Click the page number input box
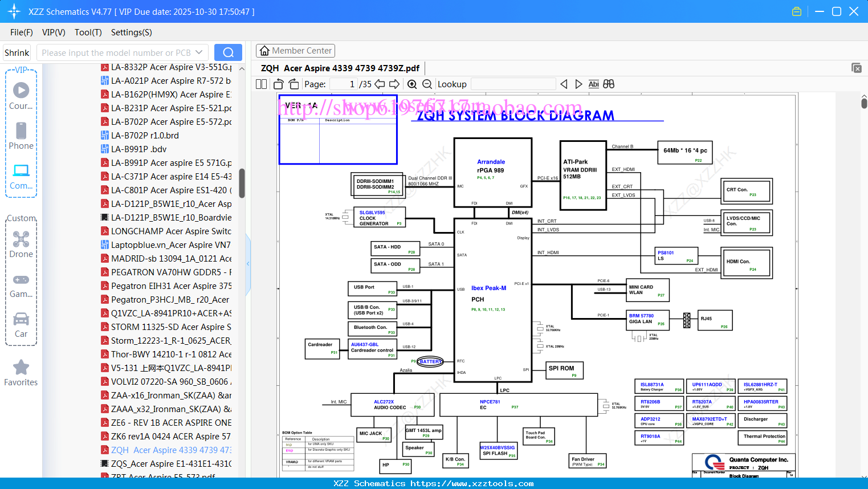The width and height of the screenshot is (868, 489). click(344, 84)
